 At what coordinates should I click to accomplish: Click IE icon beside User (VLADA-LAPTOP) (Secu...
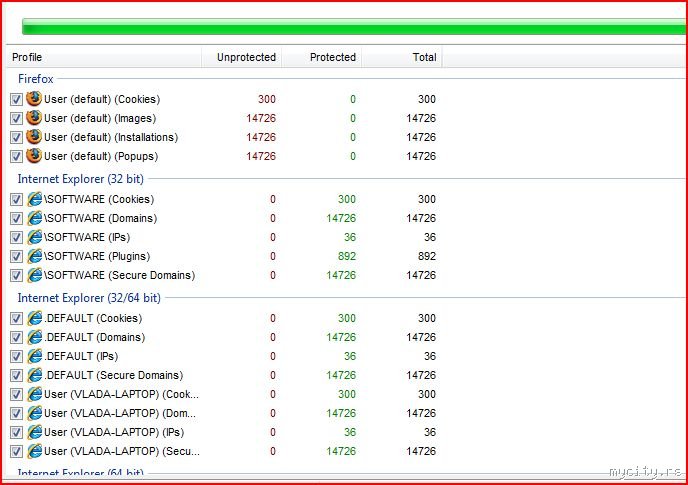click(x=35, y=451)
